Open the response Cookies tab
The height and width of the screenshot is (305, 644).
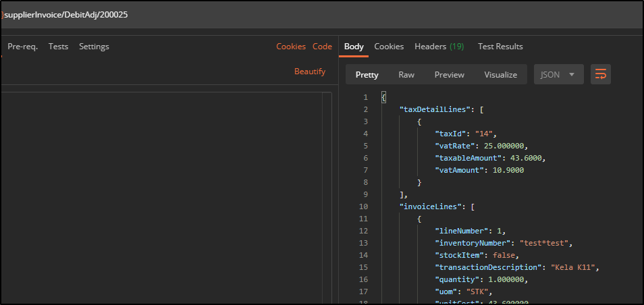click(389, 47)
